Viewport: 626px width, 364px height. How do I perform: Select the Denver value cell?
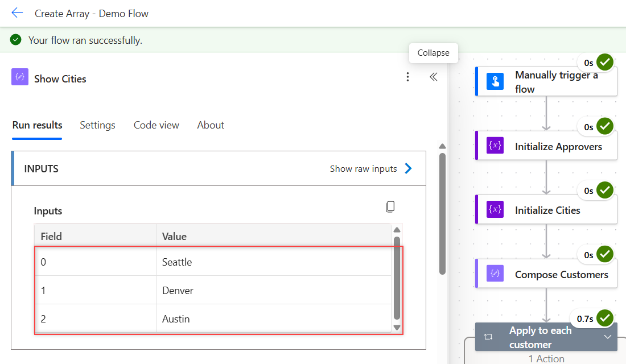pos(274,290)
